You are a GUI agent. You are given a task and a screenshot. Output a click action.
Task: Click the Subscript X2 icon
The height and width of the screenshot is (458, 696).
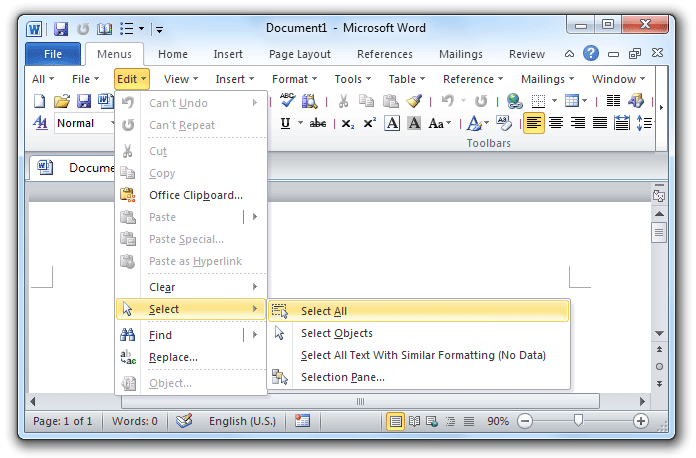pyautogui.click(x=348, y=123)
